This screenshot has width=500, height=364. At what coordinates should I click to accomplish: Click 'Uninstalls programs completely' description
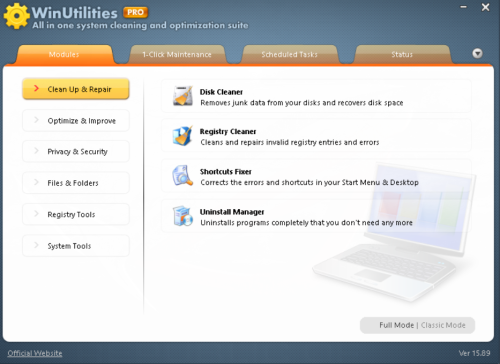(306, 223)
